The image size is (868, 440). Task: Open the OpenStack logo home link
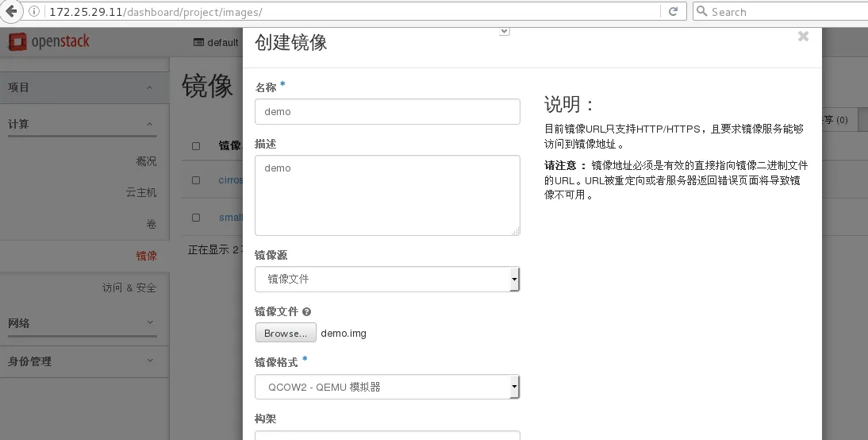(x=48, y=41)
